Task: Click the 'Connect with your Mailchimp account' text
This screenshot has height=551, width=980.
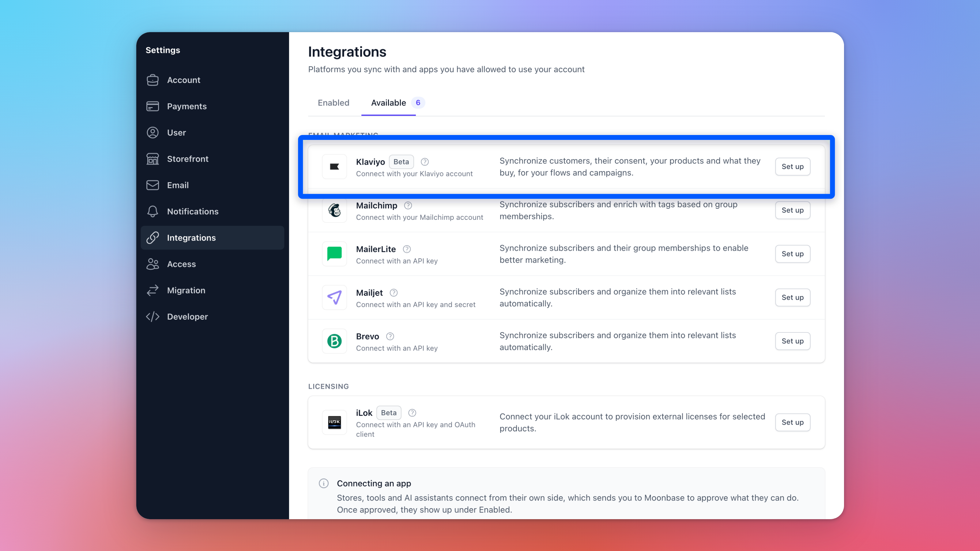Action: [419, 218]
